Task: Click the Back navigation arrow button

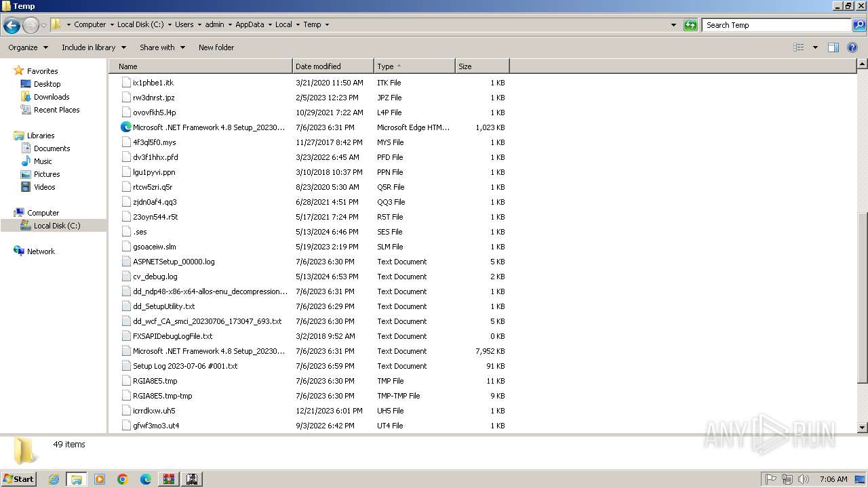Action: 12,26
